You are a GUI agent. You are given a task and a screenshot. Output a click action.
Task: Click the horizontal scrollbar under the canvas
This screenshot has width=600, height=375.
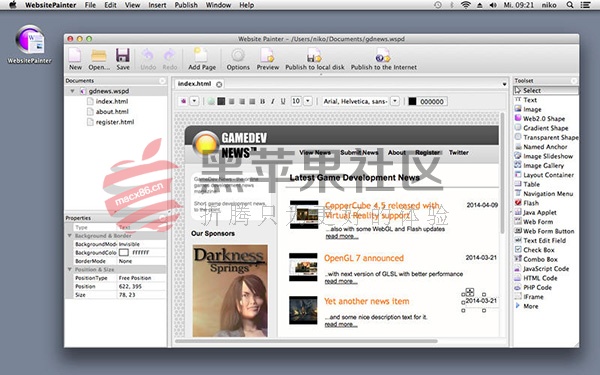click(306, 341)
